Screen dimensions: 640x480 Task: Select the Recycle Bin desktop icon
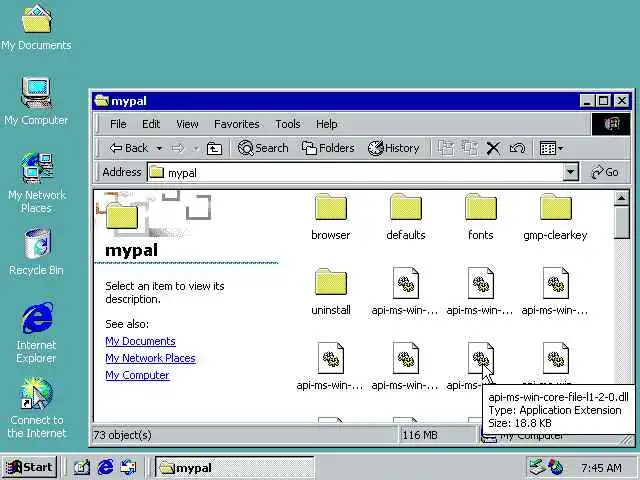click(x=36, y=252)
